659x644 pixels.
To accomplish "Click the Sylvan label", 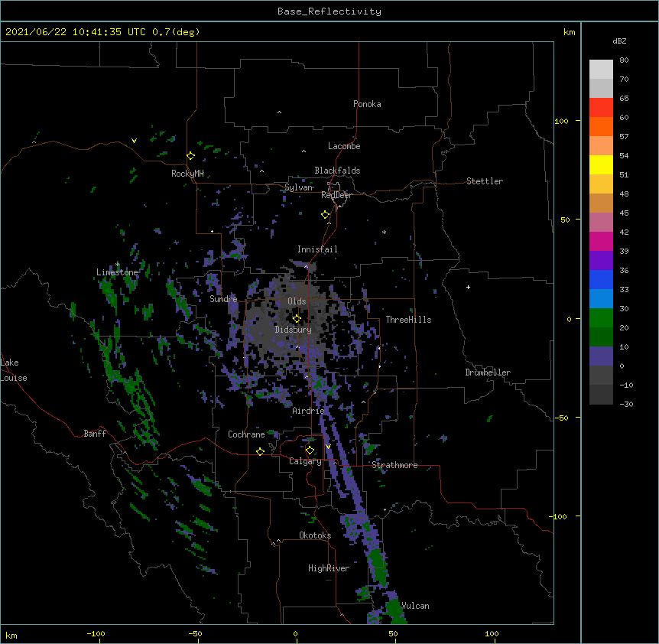I will (x=299, y=187).
